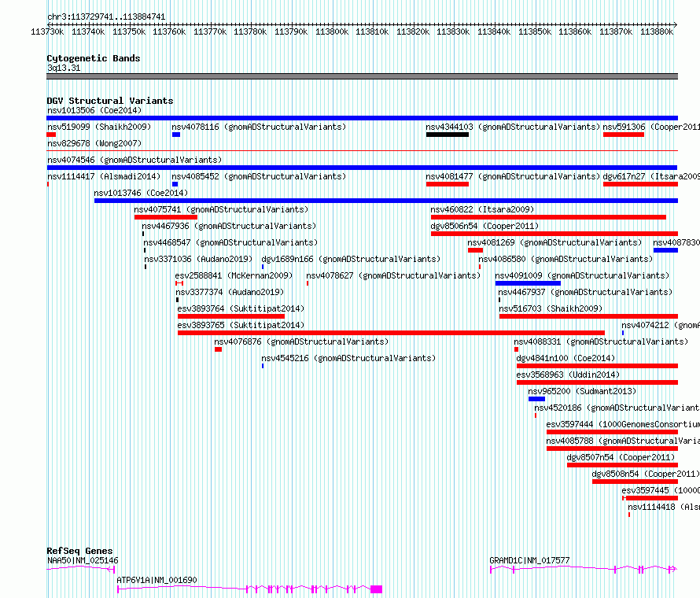Click the chr3:113729741..113884741 region text
Viewport: 700px width, 598px height.
click(106, 17)
